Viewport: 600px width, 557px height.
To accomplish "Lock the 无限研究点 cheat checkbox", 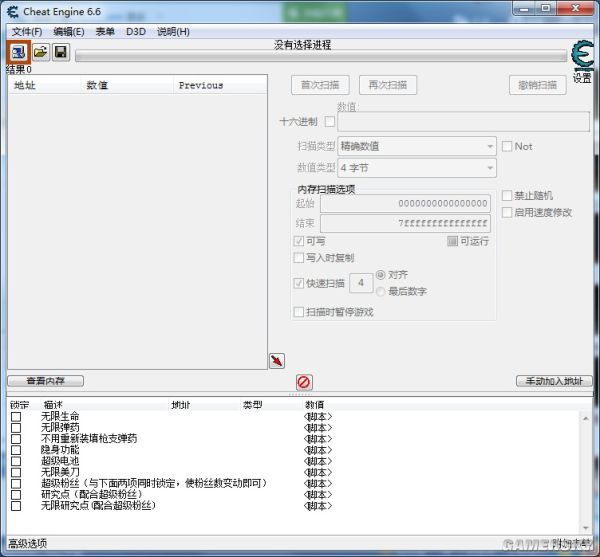I will click(16, 506).
